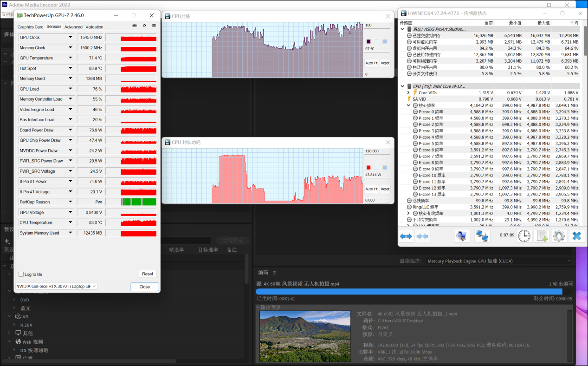588x366 pixels.
Task: Open HWiNFO settings gear icon
Action: tap(559, 236)
